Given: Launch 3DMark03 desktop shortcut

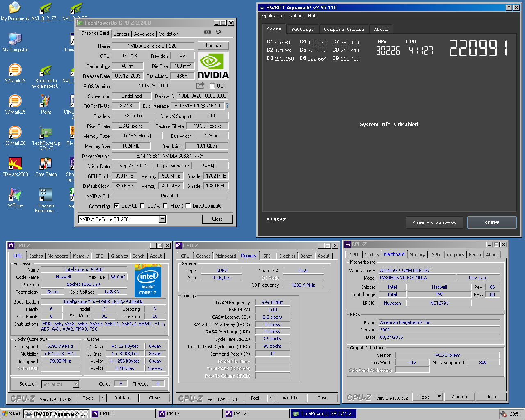Looking at the screenshot, I should coord(15,73).
